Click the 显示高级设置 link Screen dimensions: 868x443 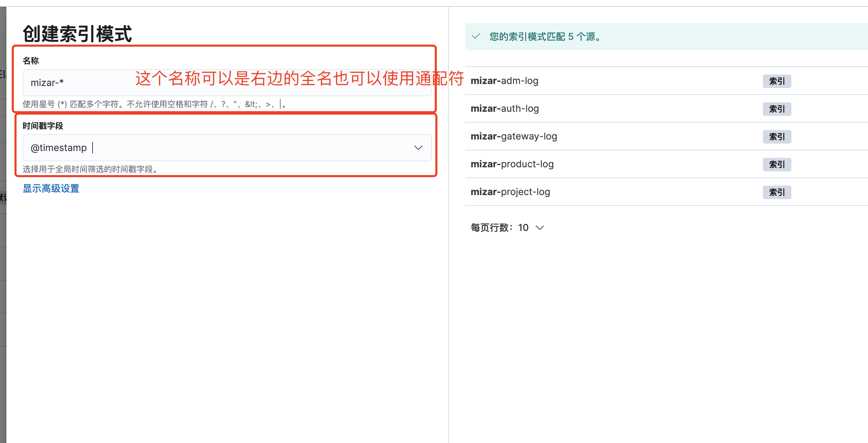pyautogui.click(x=51, y=188)
